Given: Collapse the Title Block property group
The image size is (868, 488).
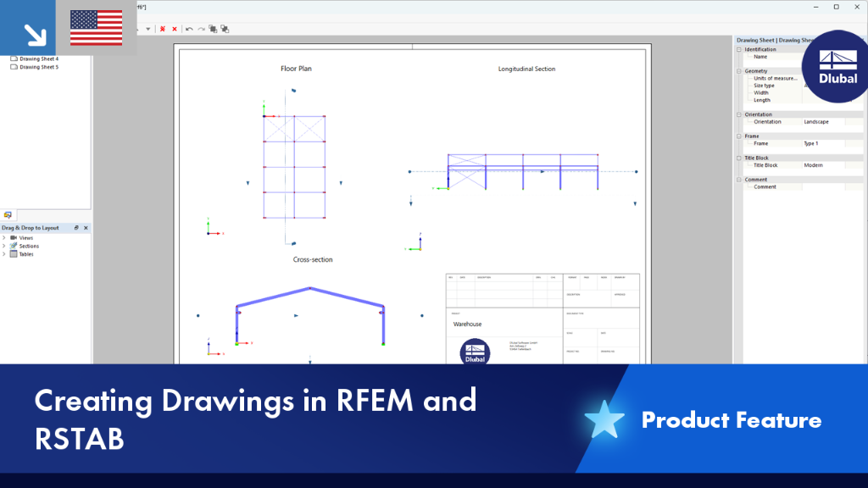Looking at the screenshot, I should point(739,158).
